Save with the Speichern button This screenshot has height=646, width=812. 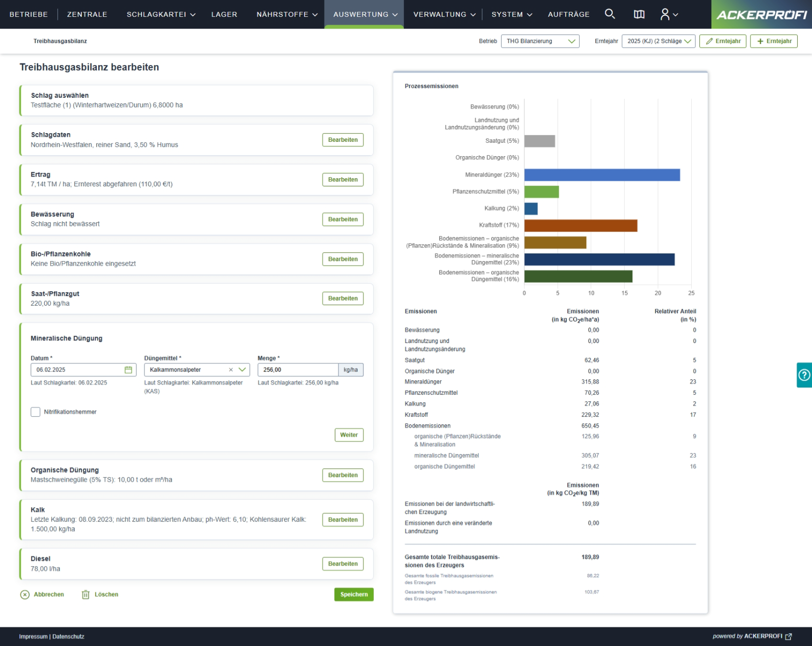(354, 594)
